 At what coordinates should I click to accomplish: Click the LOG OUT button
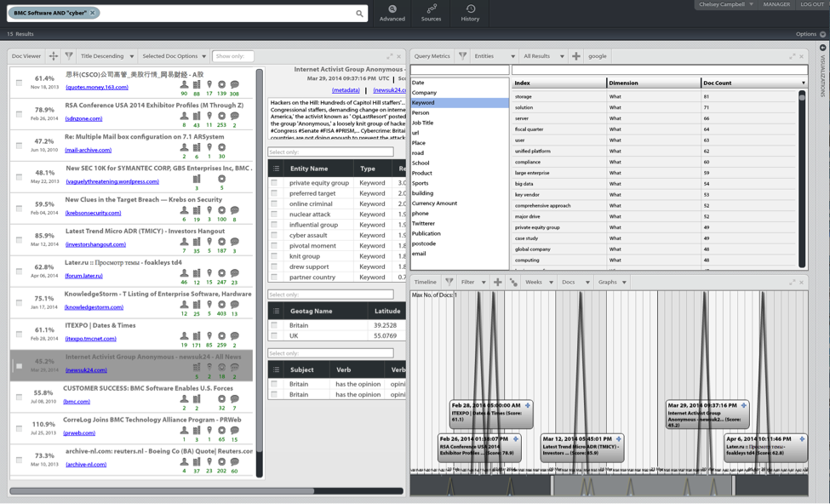[812, 4]
